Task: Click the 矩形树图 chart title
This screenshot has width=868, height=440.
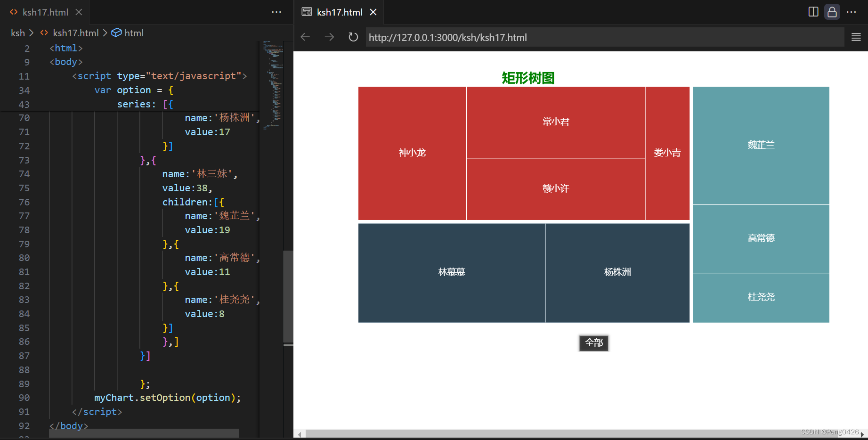Action: (528, 78)
